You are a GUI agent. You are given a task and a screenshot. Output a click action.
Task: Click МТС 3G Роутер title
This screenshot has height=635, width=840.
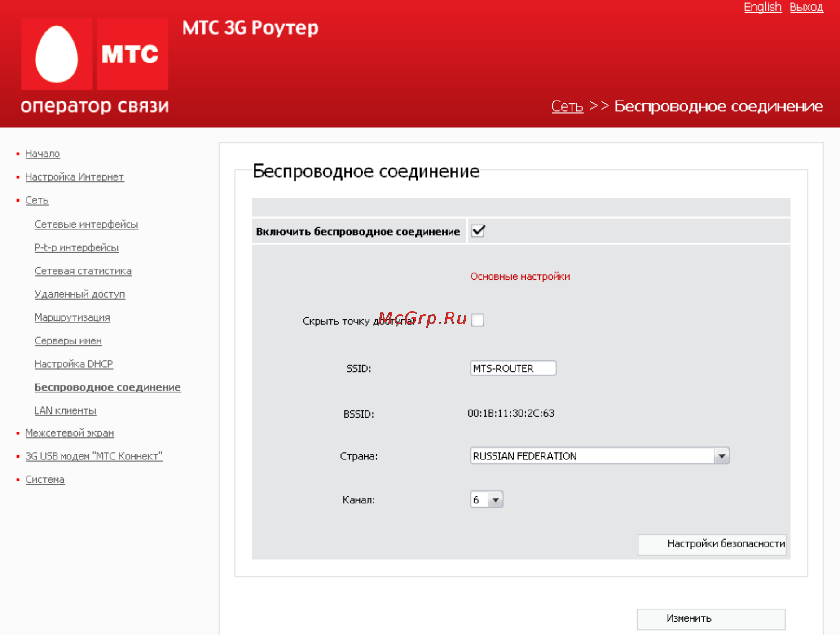(251, 28)
